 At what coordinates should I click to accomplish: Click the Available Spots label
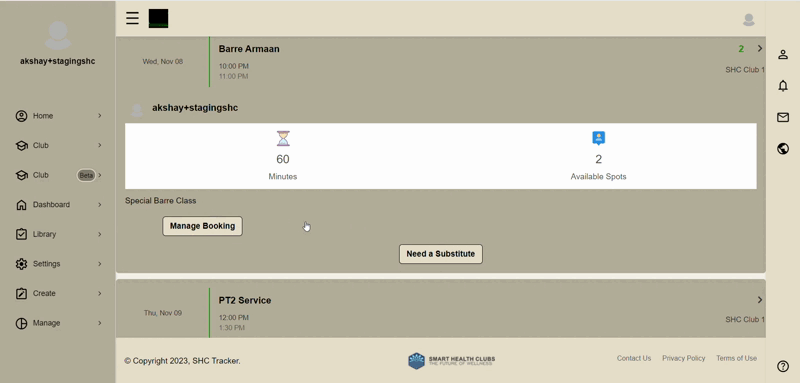pos(598,176)
